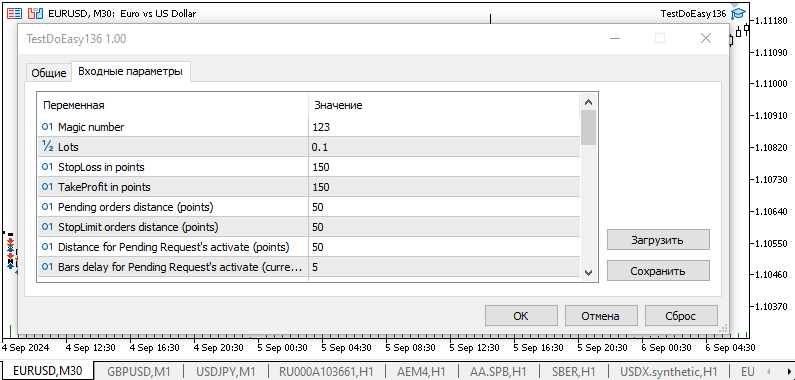795x380 pixels.
Task: Click the chart tabs scroll left arrow
Action: [x=769, y=371]
